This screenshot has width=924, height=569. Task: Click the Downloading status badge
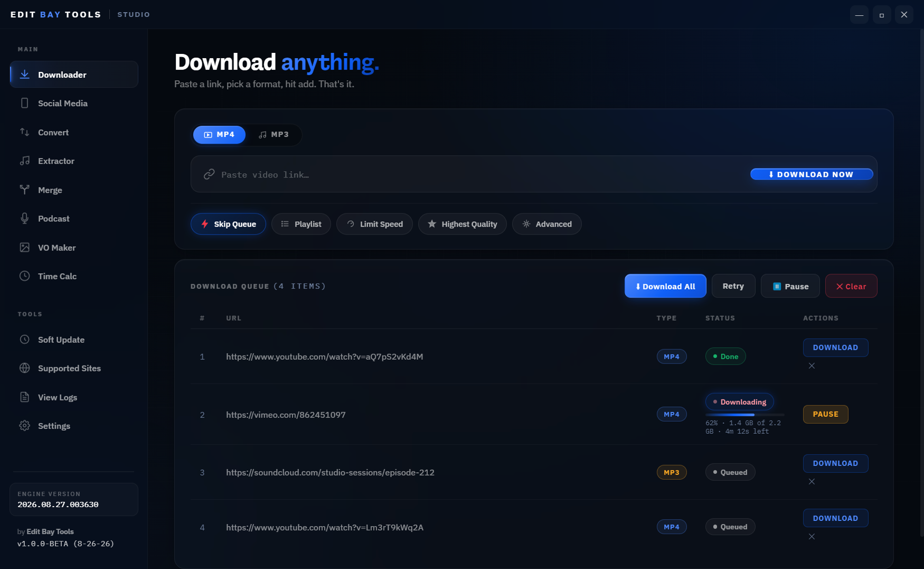pyautogui.click(x=739, y=402)
